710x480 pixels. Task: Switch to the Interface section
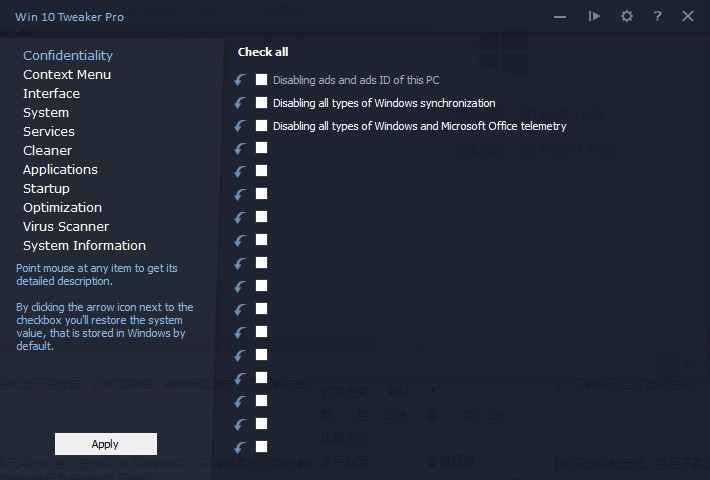(x=52, y=93)
